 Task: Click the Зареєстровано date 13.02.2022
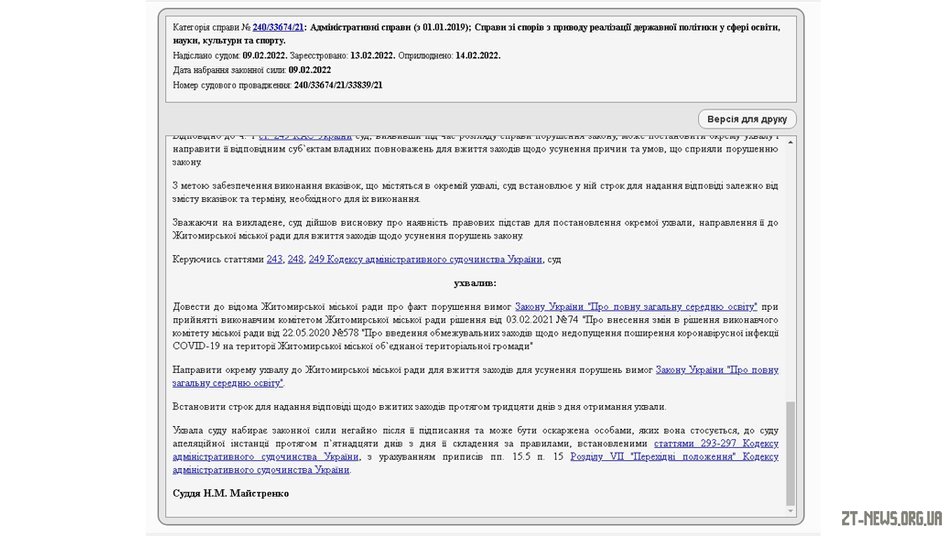(x=373, y=55)
